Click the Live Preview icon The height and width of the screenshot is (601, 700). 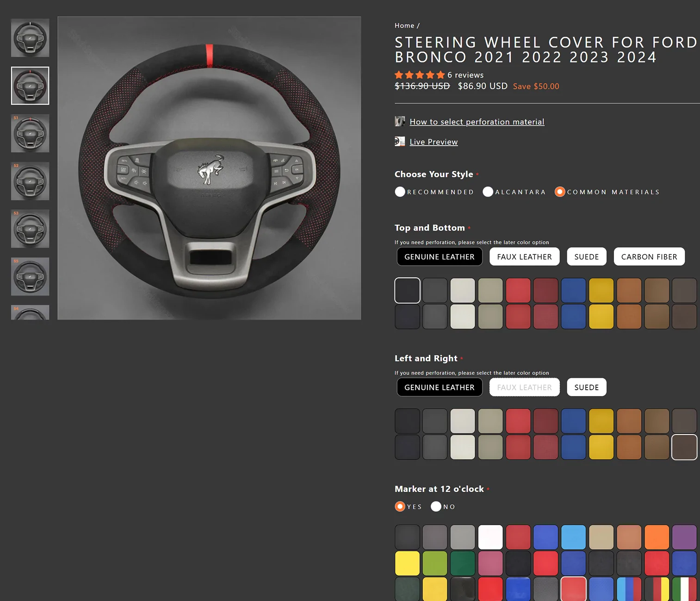tap(400, 141)
